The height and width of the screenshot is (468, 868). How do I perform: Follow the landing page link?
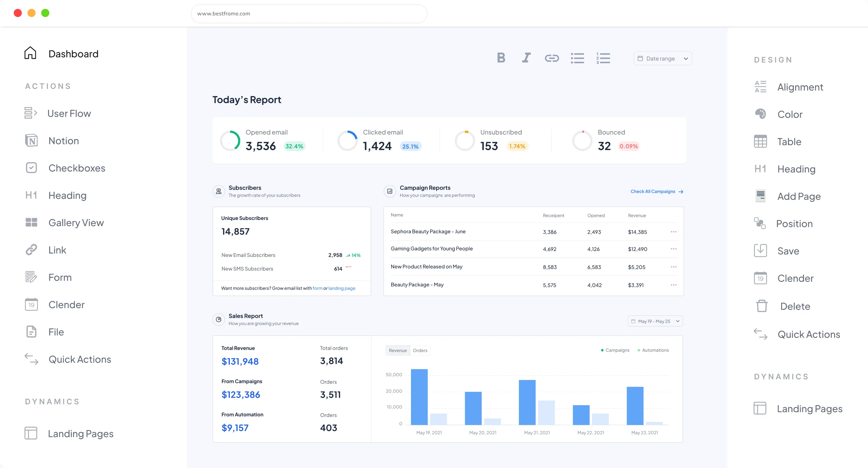342,288
